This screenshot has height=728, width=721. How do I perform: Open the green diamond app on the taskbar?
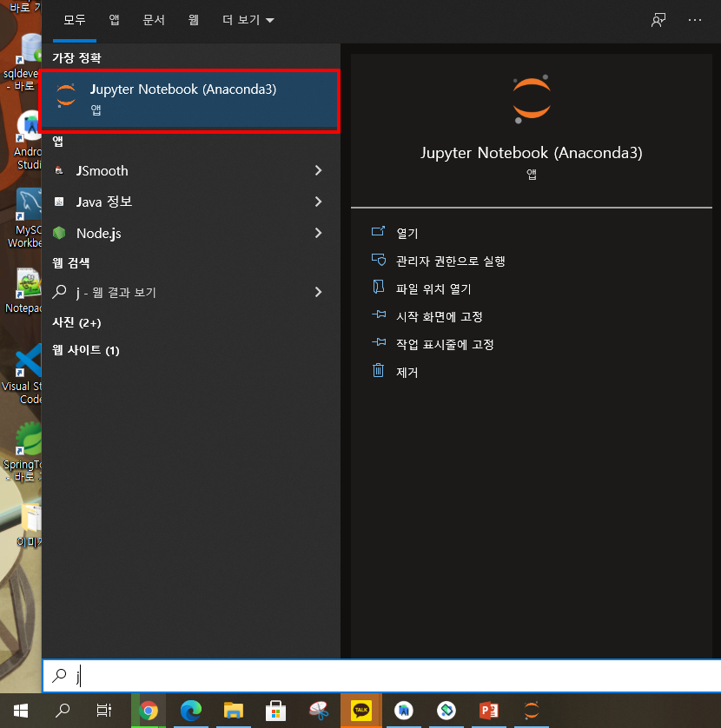[446, 711]
